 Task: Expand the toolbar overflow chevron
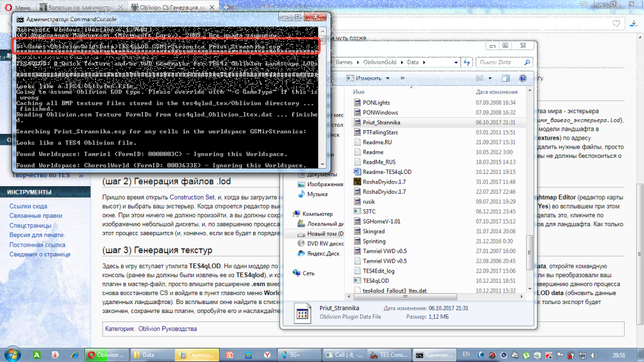[402, 78]
